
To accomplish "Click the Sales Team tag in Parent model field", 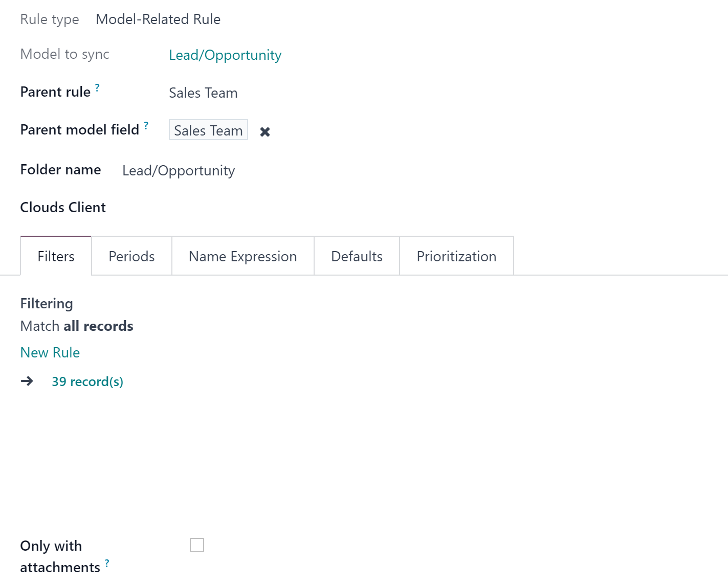I will click(208, 130).
